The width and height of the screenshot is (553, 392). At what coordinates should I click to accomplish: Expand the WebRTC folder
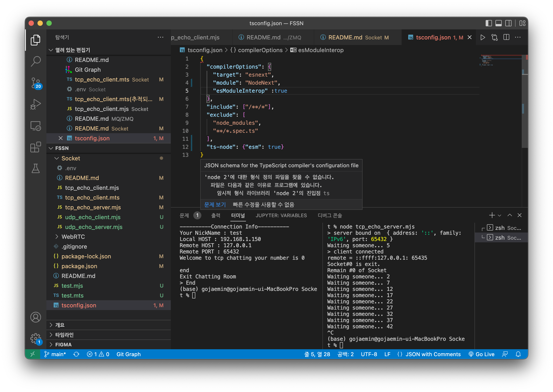coord(109,237)
